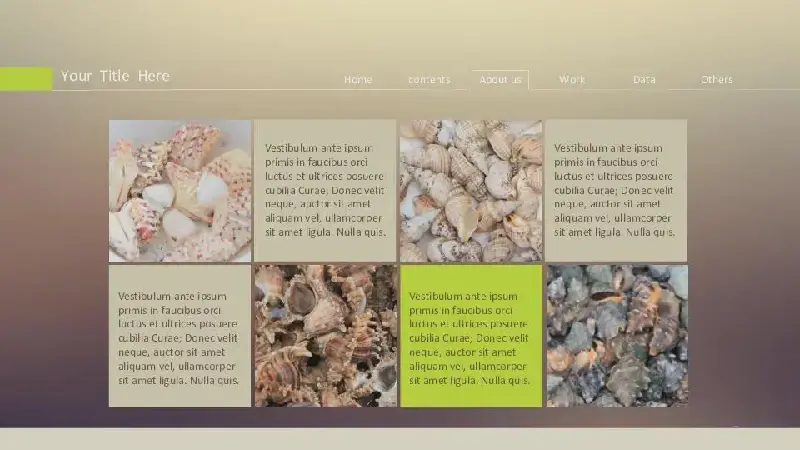Select the bottom-left beige text card
This screenshot has height=450, width=800.
[x=180, y=336]
